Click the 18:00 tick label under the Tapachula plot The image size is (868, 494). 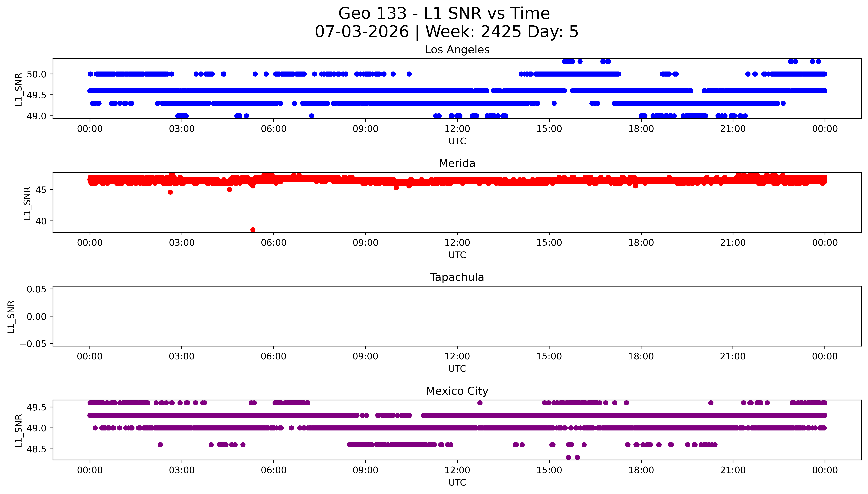(641, 356)
